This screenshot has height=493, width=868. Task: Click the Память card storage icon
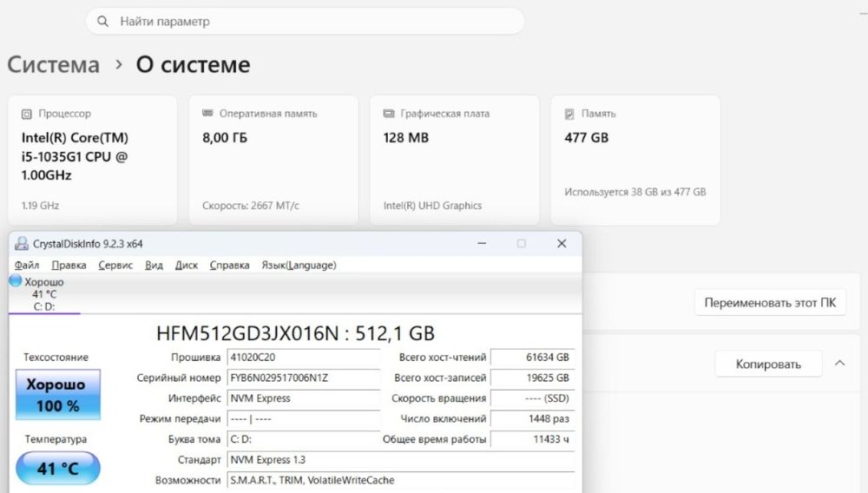point(569,114)
